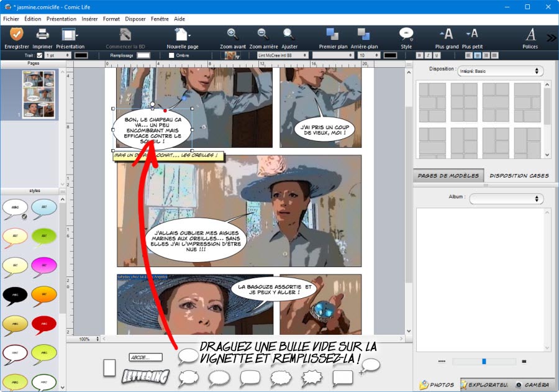Open the Lint McCree font dropdown
The width and height of the screenshot is (559, 392).
pos(283,55)
